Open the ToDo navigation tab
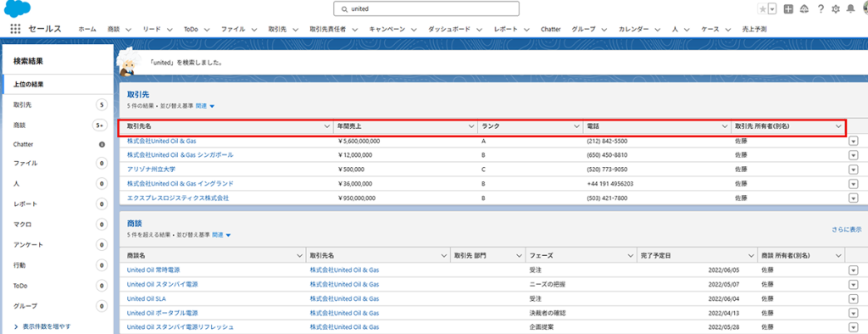This screenshot has height=334, width=868. 191,30
